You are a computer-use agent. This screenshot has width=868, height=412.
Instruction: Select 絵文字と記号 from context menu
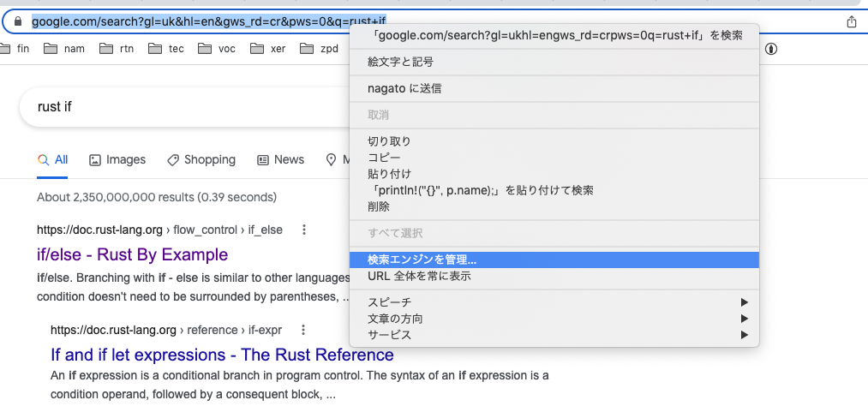pyautogui.click(x=554, y=62)
